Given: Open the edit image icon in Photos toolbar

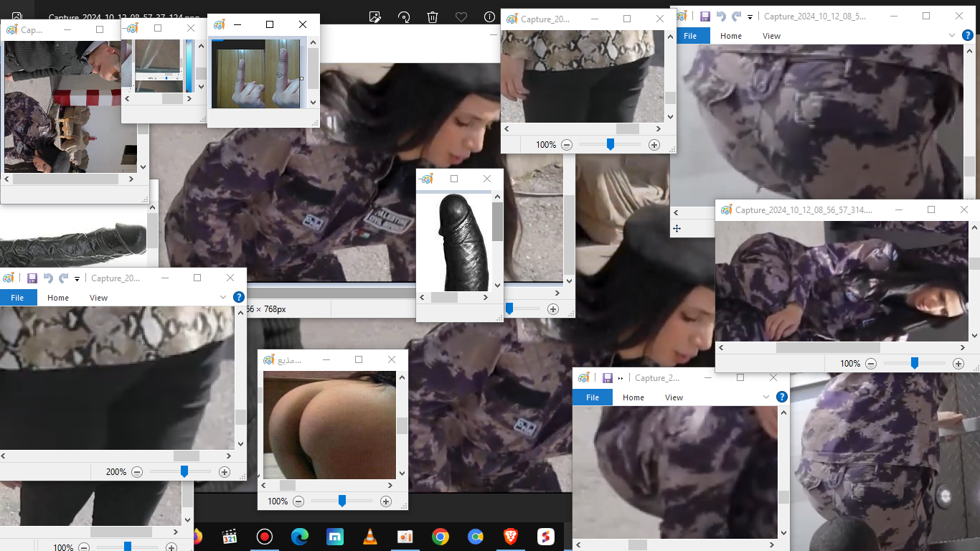Looking at the screenshot, I should tap(374, 17).
